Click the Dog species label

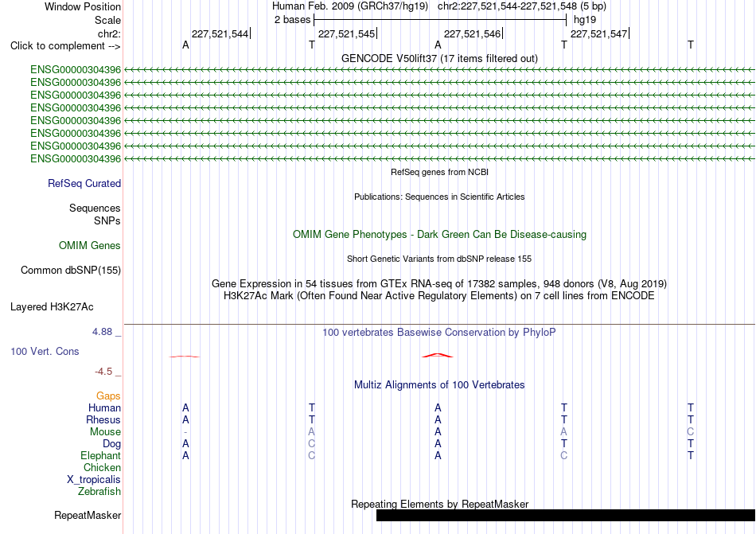[x=112, y=444]
